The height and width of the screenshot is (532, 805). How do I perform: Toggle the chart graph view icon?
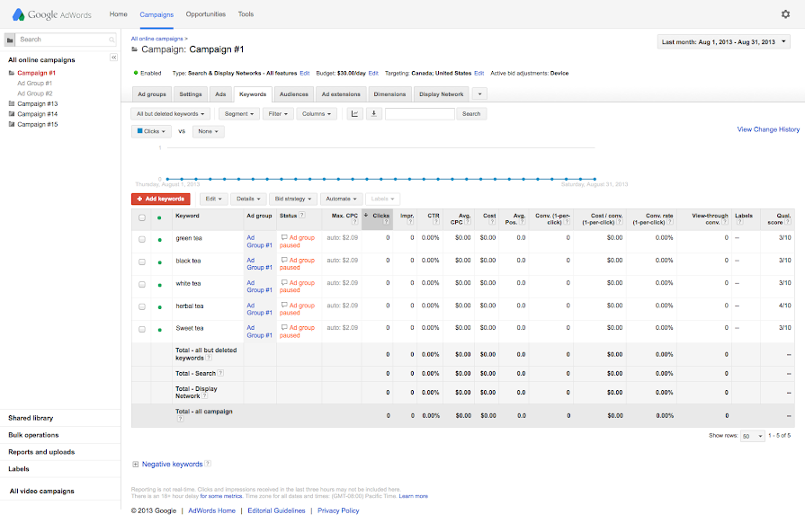[354, 114]
